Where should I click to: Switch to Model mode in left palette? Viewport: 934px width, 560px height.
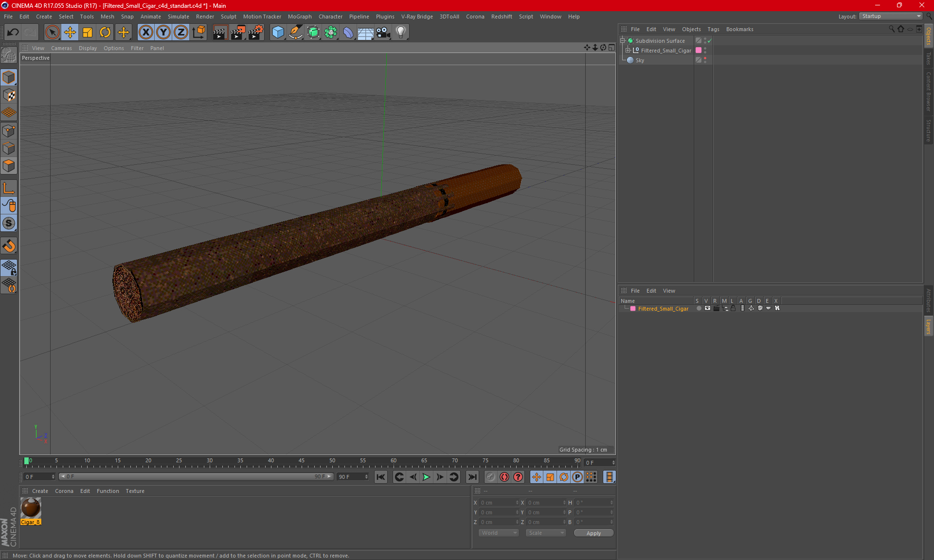click(x=9, y=77)
